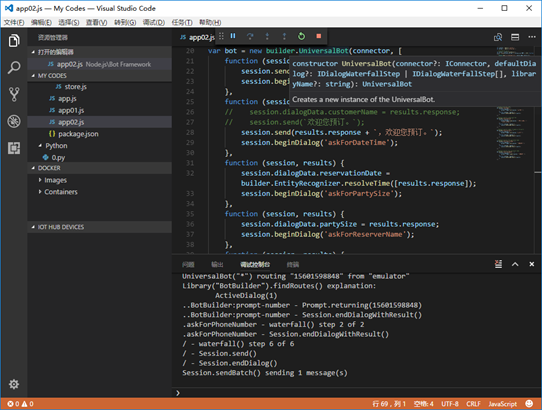Screen dimensions: 542x410
Task: Open the Selection menu
Action: coord(68,22)
